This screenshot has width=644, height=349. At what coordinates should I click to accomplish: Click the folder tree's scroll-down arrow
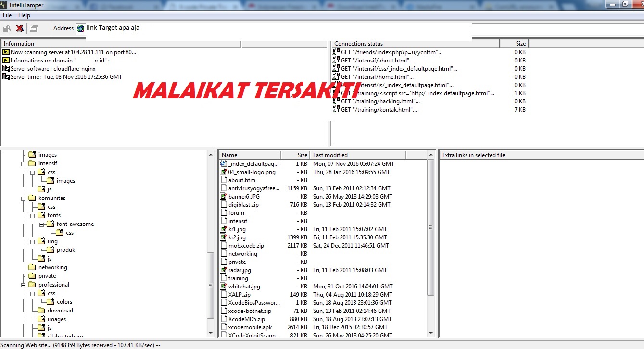pyautogui.click(x=211, y=333)
